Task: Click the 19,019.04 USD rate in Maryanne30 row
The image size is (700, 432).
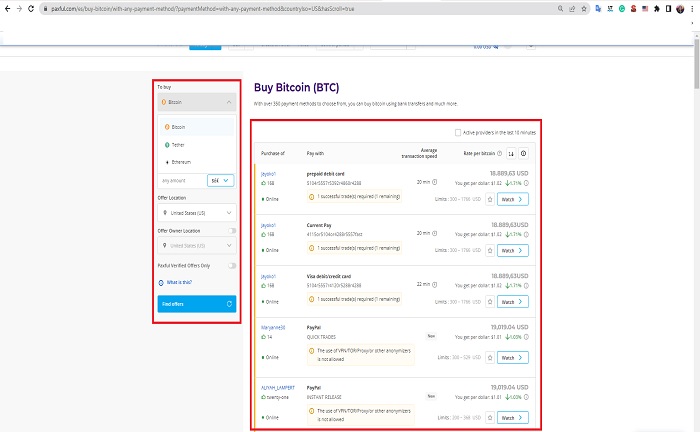Action: click(509, 327)
